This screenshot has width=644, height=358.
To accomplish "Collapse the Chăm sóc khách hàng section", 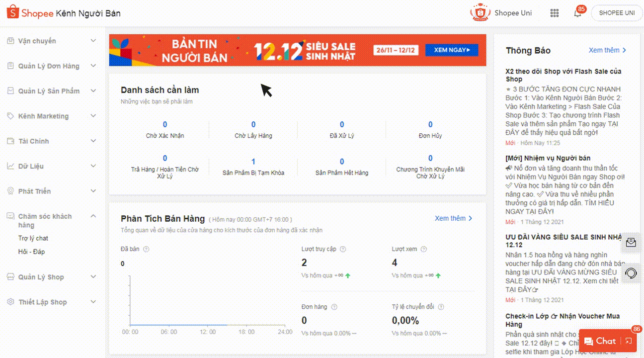I will click(x=93, y=216).
